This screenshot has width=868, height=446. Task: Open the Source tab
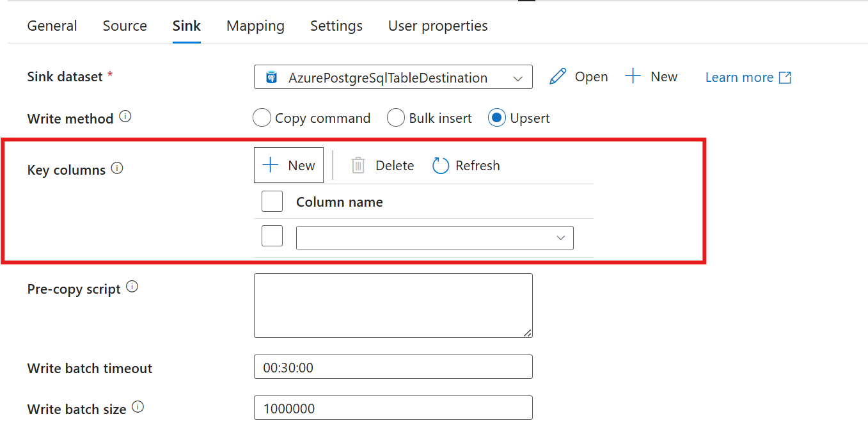125,26
